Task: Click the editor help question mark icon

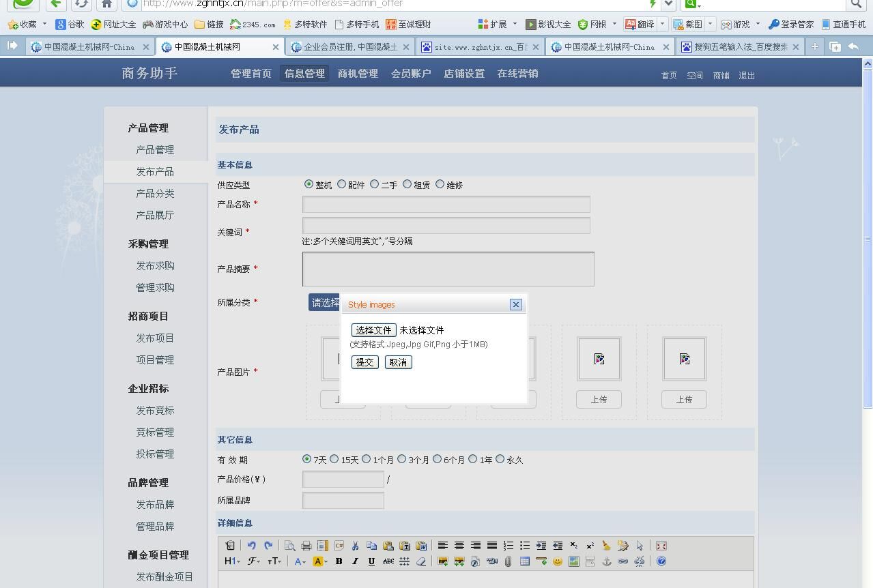Action: coord(661,561)
